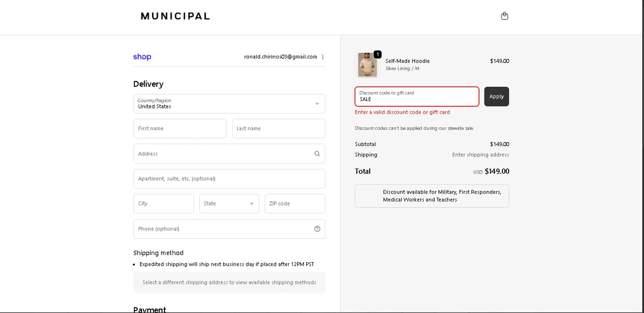Click the Apartment, suite, etc. field
Image resolution: width=644 pixels, height=313 pixels.
click(x=229, y=178)
